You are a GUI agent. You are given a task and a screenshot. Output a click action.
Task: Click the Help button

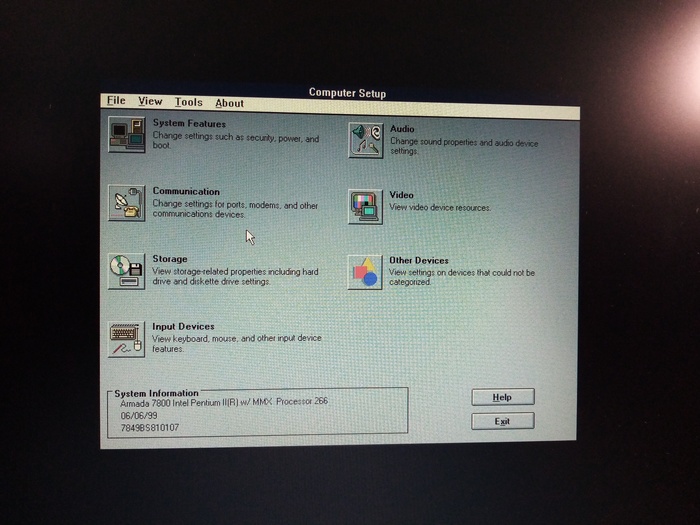tap(503, 397)
